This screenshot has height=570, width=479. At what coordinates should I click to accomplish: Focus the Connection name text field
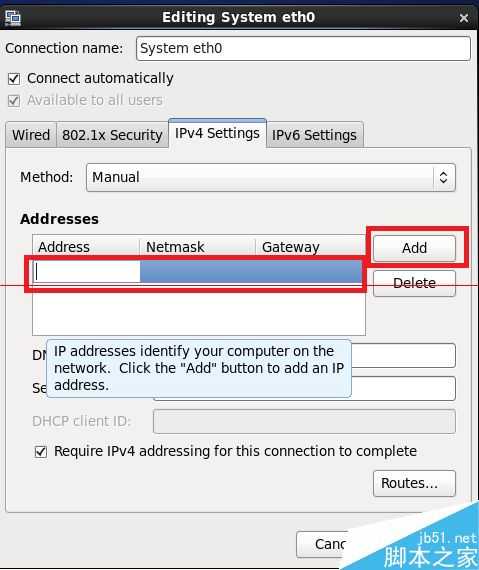[303, 48]
